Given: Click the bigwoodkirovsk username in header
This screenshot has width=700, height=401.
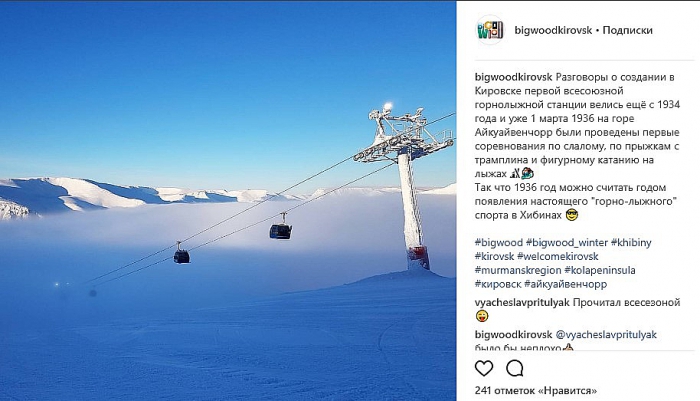Looking at the screenshot, I should coord(553,30).
